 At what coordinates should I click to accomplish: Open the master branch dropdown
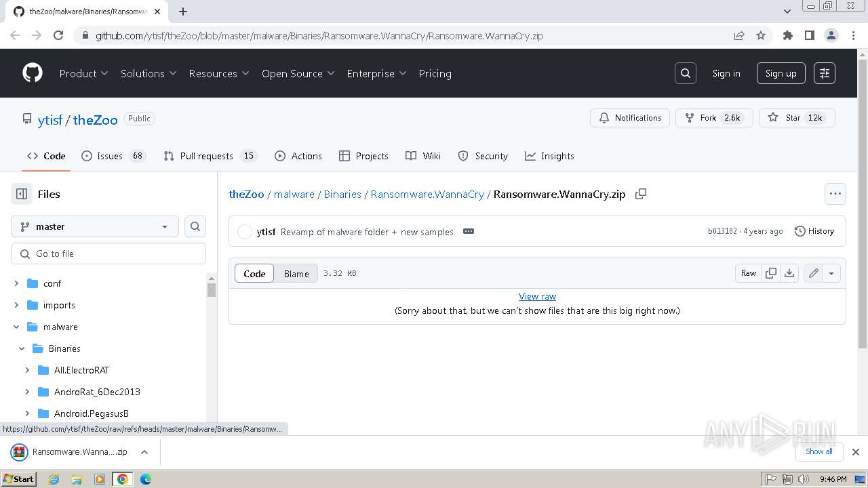click(95, 226)
